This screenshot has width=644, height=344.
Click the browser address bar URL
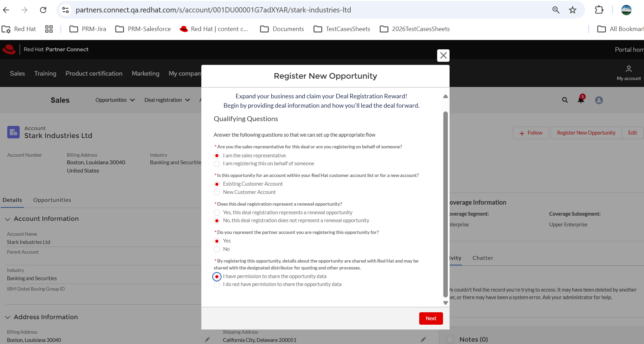click(x=213, y=10)
